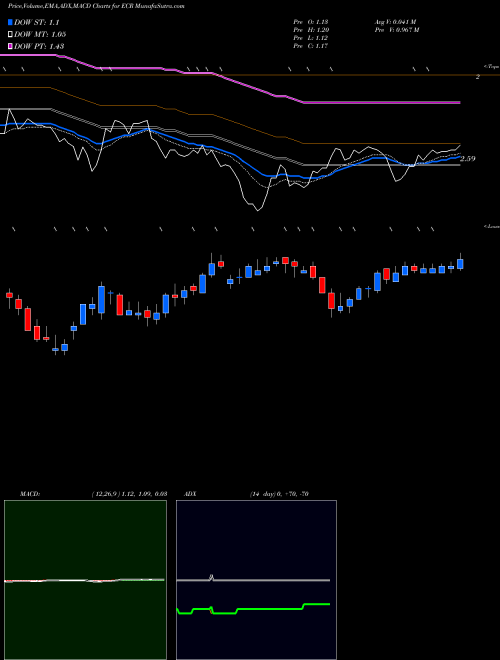This screenshot has width=500, height=660.
Task: Click the magenta DOW PT legend swatch
Action: pos(10,46)
